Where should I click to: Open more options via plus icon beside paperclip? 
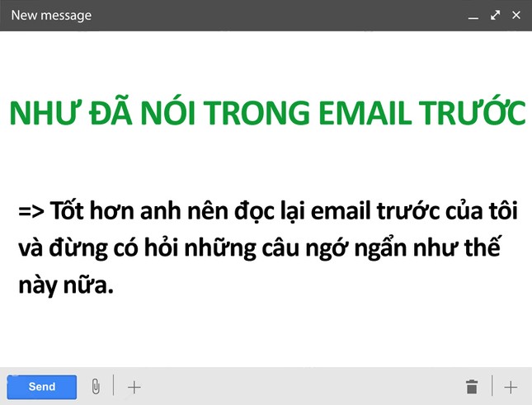click(x=134, y=387)
